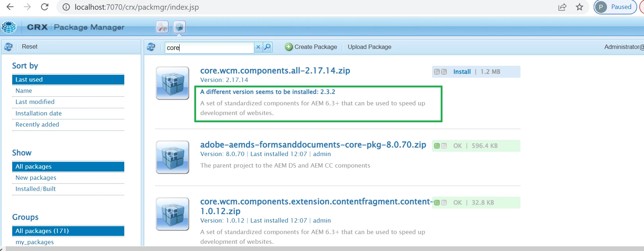This screenshot has height=251, width=644.
Task: Open Upload Package dialog
Action: point(369,47)
